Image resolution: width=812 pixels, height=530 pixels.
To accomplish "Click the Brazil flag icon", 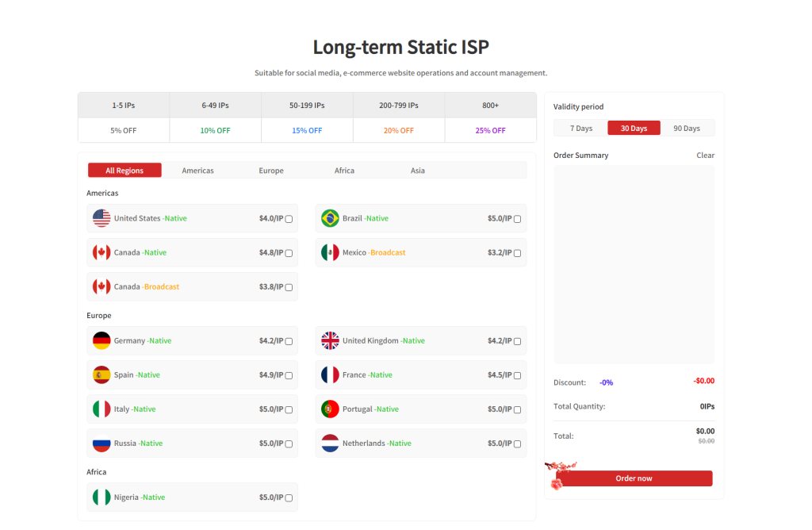I will pyautogui.click(x=330, y=218).
